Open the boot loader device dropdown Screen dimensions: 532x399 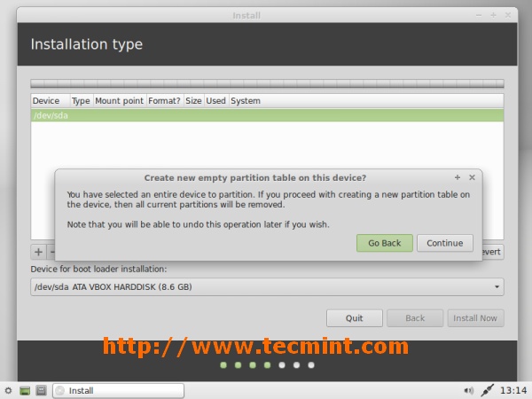pos(267,287)
